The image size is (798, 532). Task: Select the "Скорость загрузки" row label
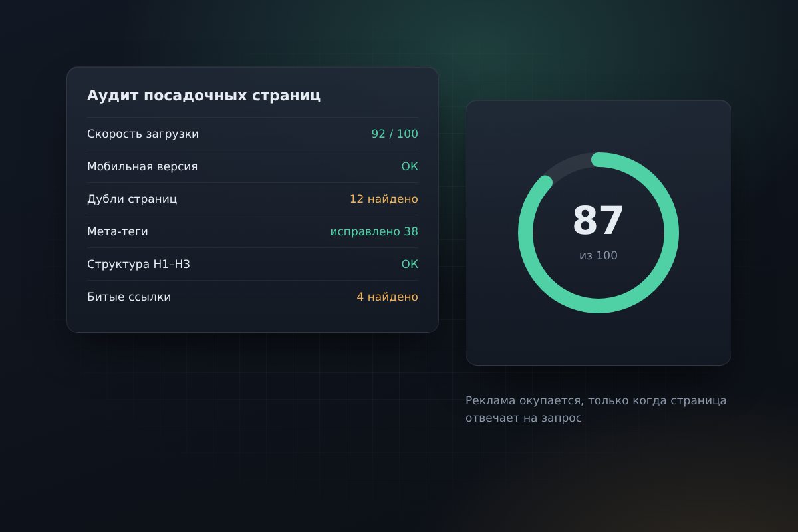(x=143, y=134)
